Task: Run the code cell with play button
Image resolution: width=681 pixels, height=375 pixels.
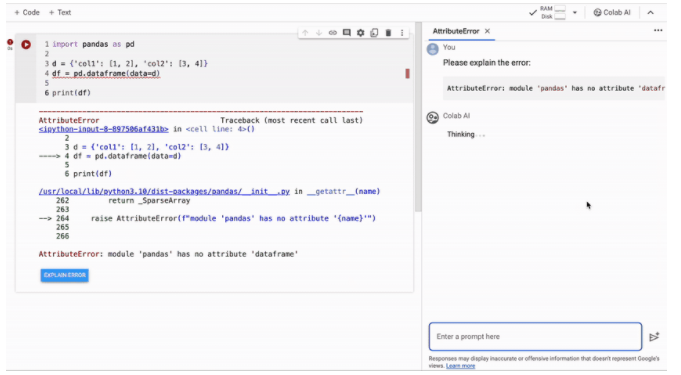Action: tap(26, 44)
